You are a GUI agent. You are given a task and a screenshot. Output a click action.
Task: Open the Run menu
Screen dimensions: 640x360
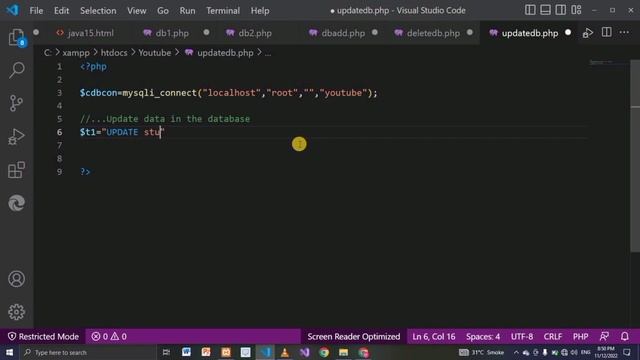click(x=187, y=11)
